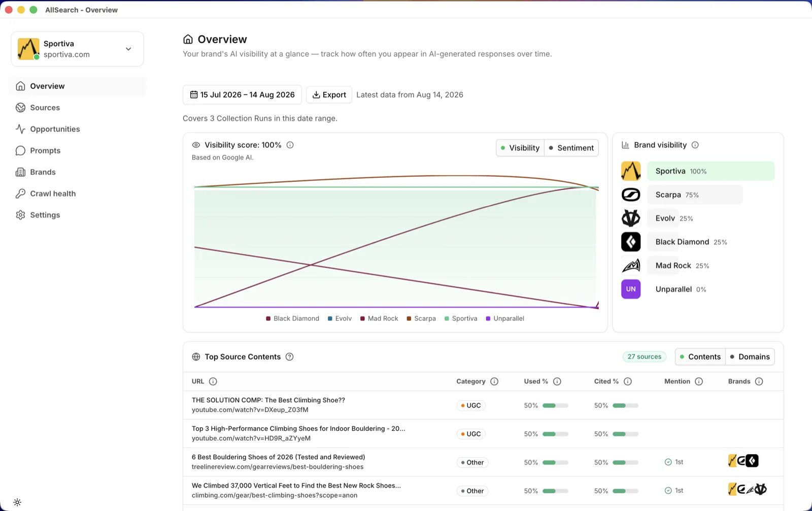This screenshot has width=812, height=511.
Task: Show info for the URL column
Action: point(213,381)
